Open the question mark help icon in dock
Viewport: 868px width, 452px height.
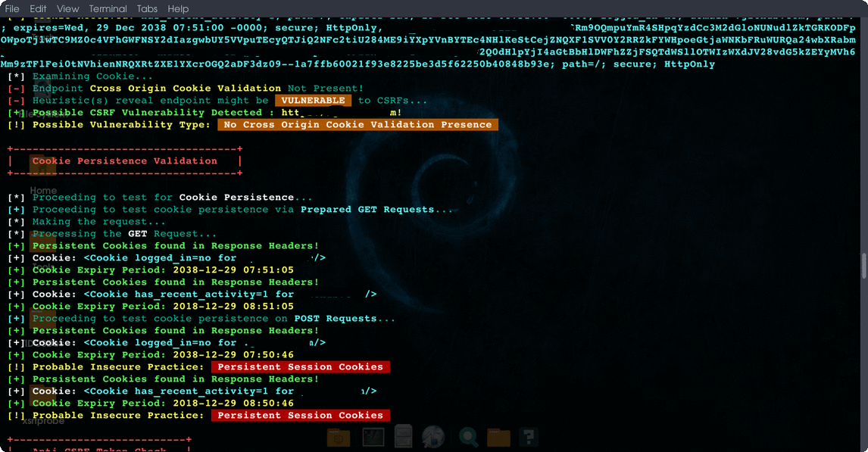[x=529, y=437]
